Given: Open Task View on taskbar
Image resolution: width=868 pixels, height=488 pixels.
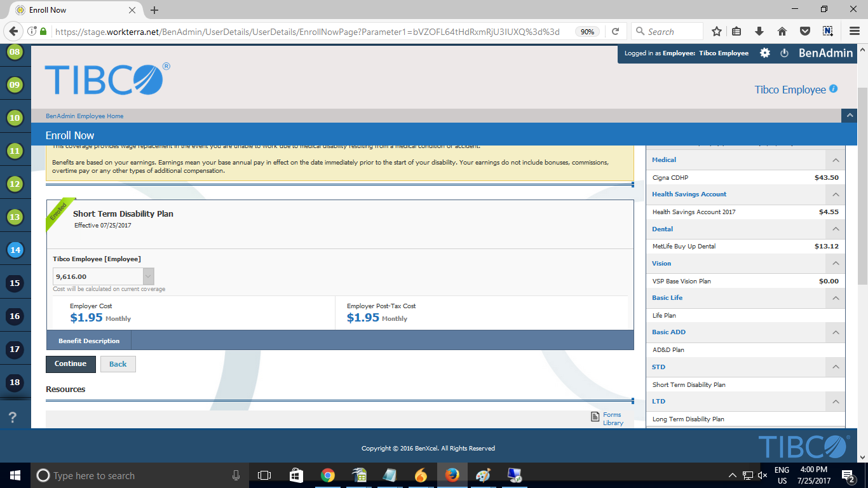Looking at the screenshot, I should tap(264, 475).
